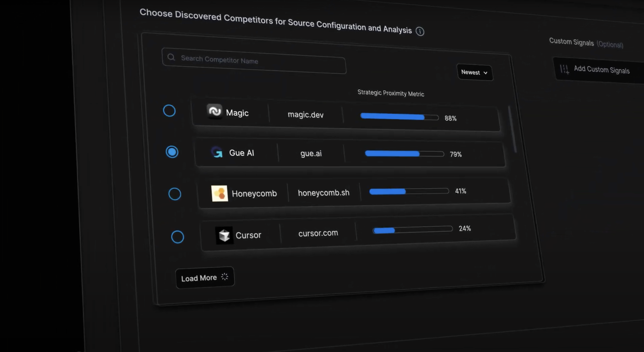Viewport: 644px width, 352px height.
Task: Click the Magic logo icon
Action: 214,111
